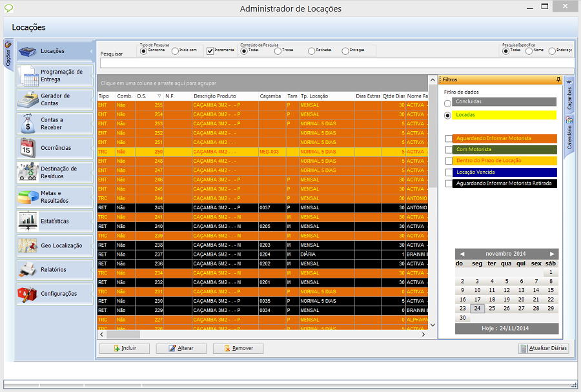
Task: Open the Geo Localização map icon
Action: (x=29, y=245)
